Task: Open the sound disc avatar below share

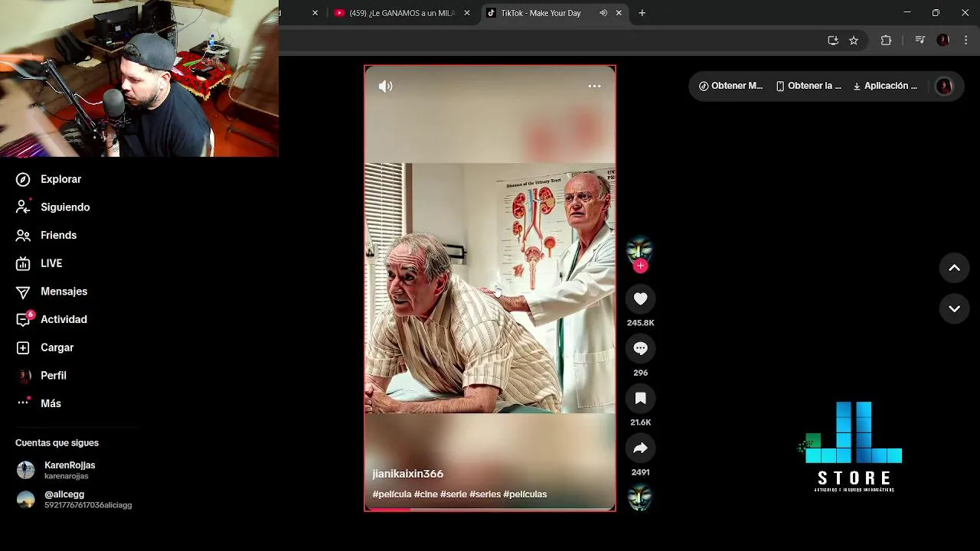Action: pyautogui.click(x=640, y=497)
